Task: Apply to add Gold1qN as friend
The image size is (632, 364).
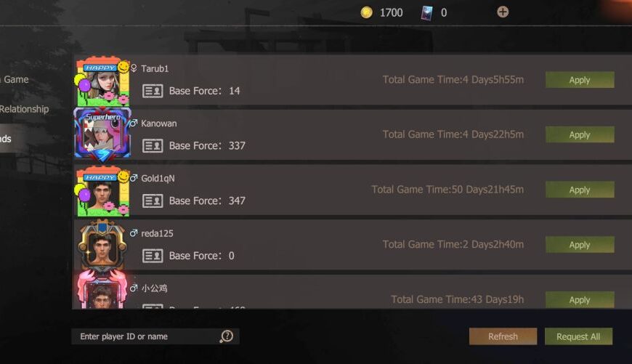Action: [580, 190]
